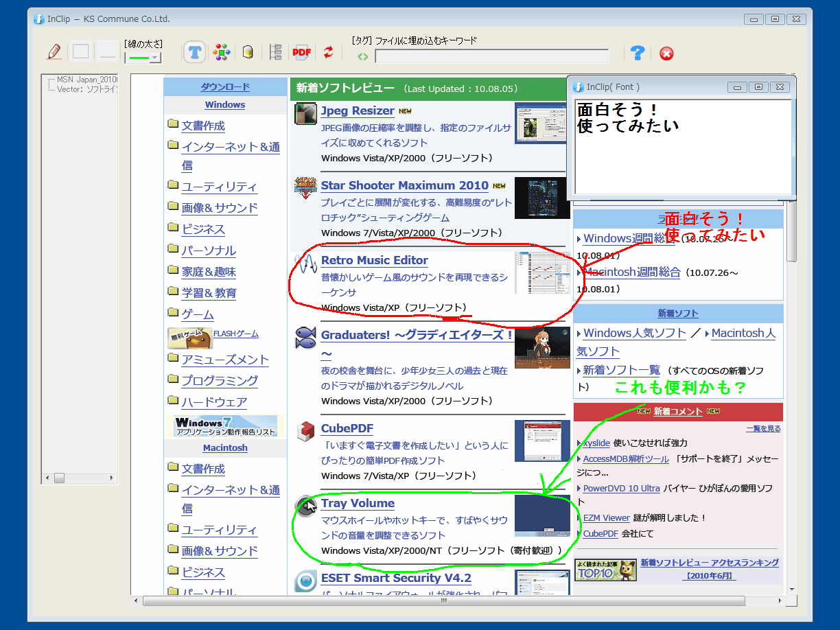Open the EZM Viewer comment link
The width and height of the screenshot is (840, 630).
point(606,518)
